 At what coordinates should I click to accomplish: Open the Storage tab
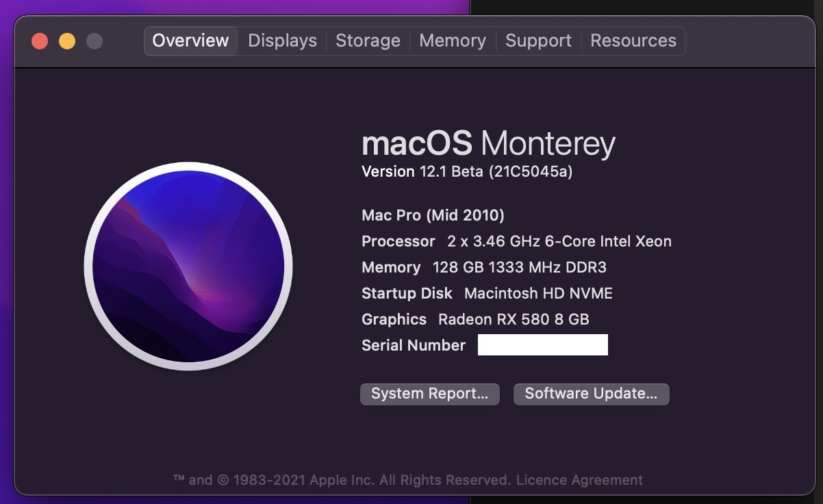pos(368,40)
